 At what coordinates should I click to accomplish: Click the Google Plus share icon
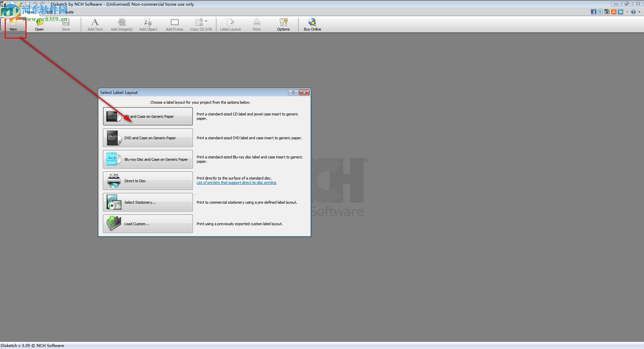607,12
